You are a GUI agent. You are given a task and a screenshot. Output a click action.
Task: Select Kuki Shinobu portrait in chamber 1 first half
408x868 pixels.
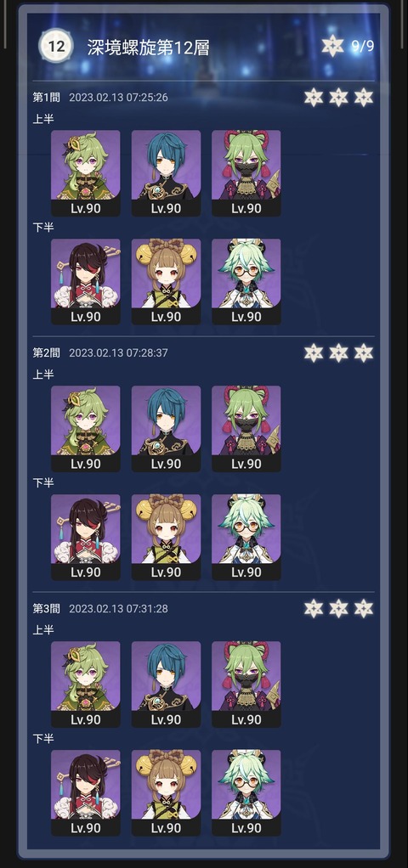point(246,173)
